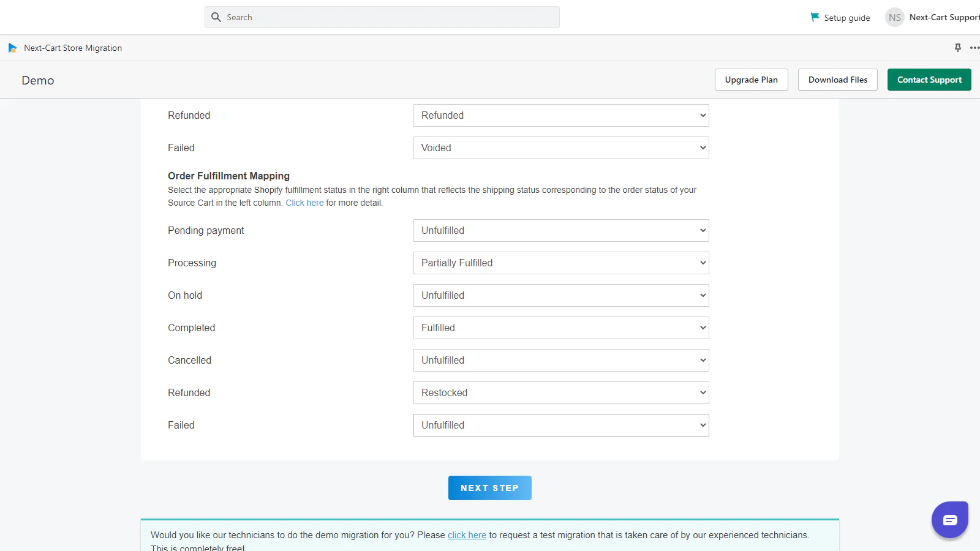Open the Cancelled fulfillment status dropdown
This screenshot has width=980, height=551.
[x=560, y=361]
